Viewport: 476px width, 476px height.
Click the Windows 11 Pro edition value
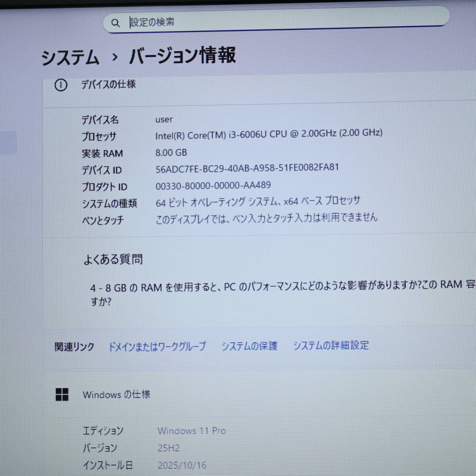coord(192,431)
